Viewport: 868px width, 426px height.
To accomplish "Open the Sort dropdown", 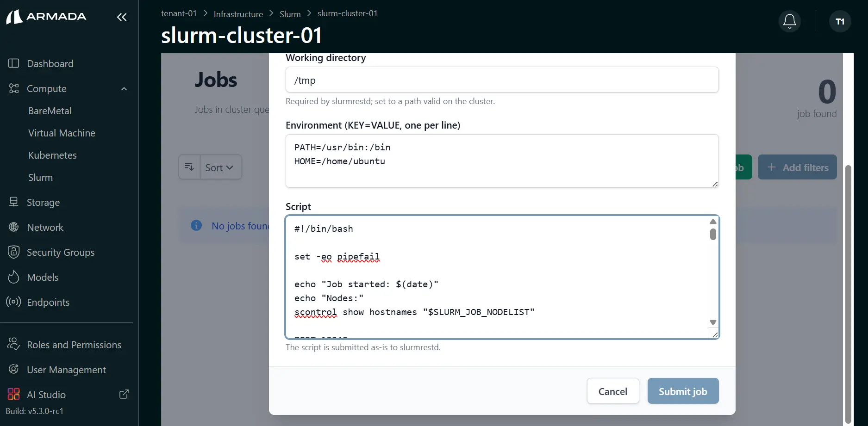I will tap(220, 167).
